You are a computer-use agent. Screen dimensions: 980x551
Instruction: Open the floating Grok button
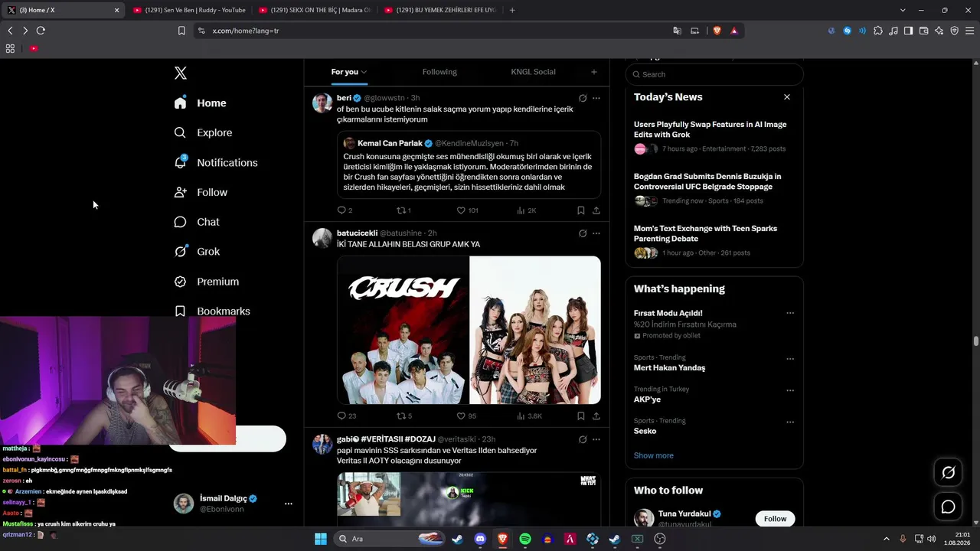(x=948, y=473)
